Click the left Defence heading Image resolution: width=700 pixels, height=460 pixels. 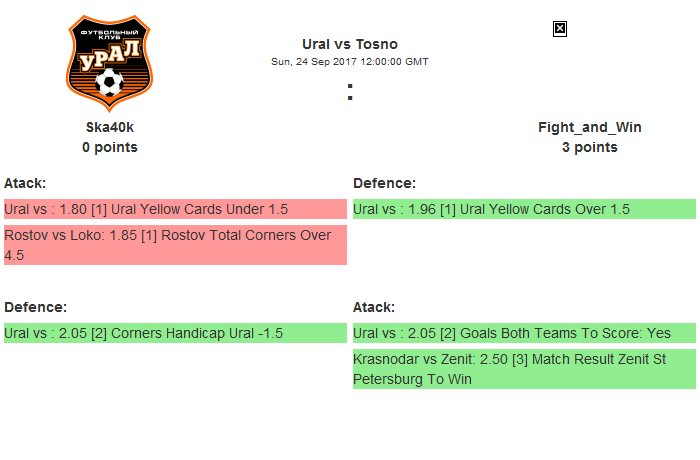[x=35, y=307]
